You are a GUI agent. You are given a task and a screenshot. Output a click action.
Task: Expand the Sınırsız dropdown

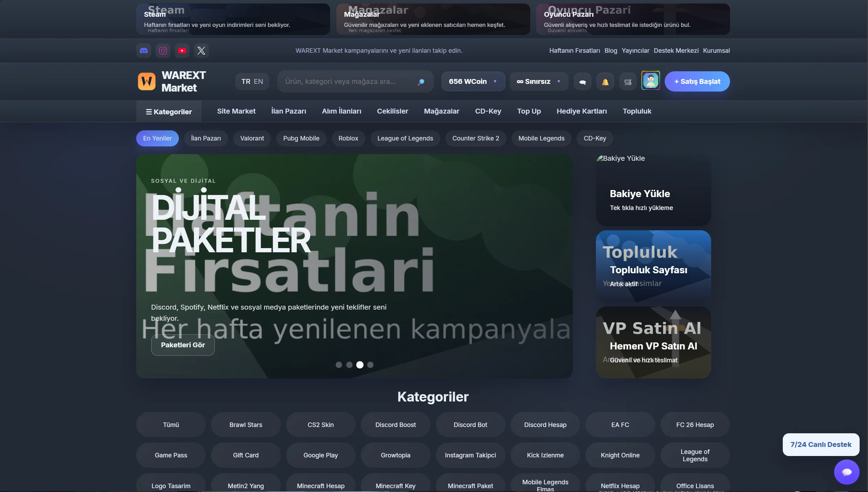(539, 81)
